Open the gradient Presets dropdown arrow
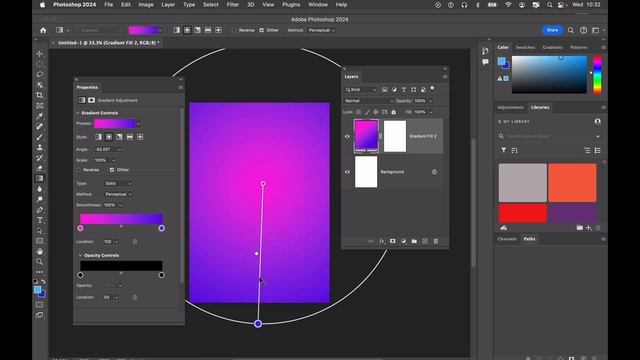640x360 pixels. 138,124
